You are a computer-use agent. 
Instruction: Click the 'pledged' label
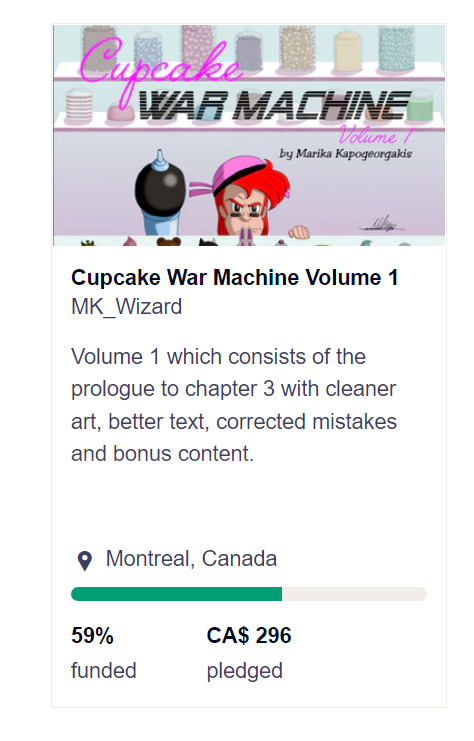[x=245, y=671]
